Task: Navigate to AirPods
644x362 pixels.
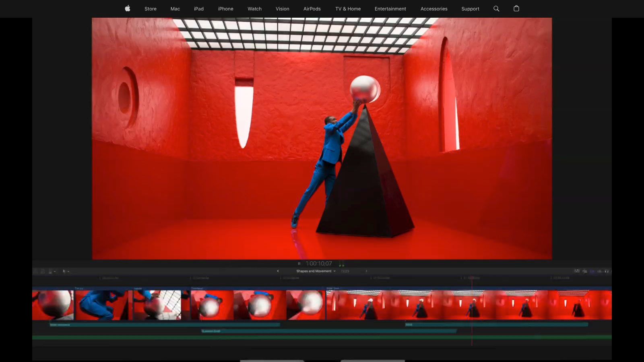Action: tap(312, 8)
